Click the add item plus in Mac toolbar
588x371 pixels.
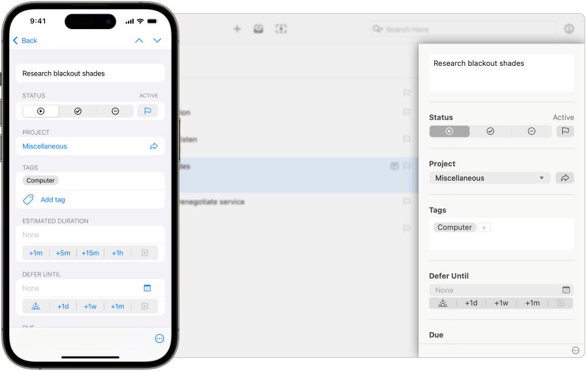pos(237,29)
